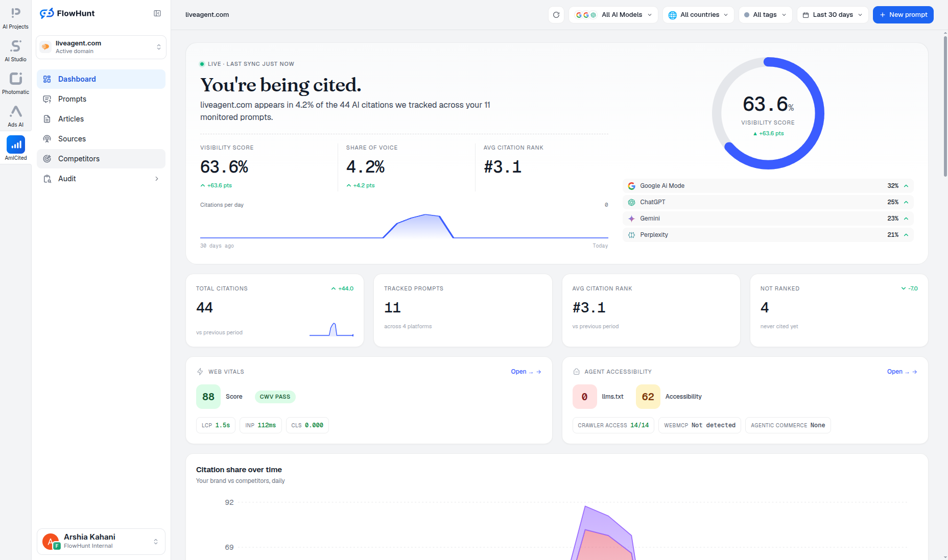948x560 pixels.
Task: Open the Articles page
Action: tap(101, 119)
